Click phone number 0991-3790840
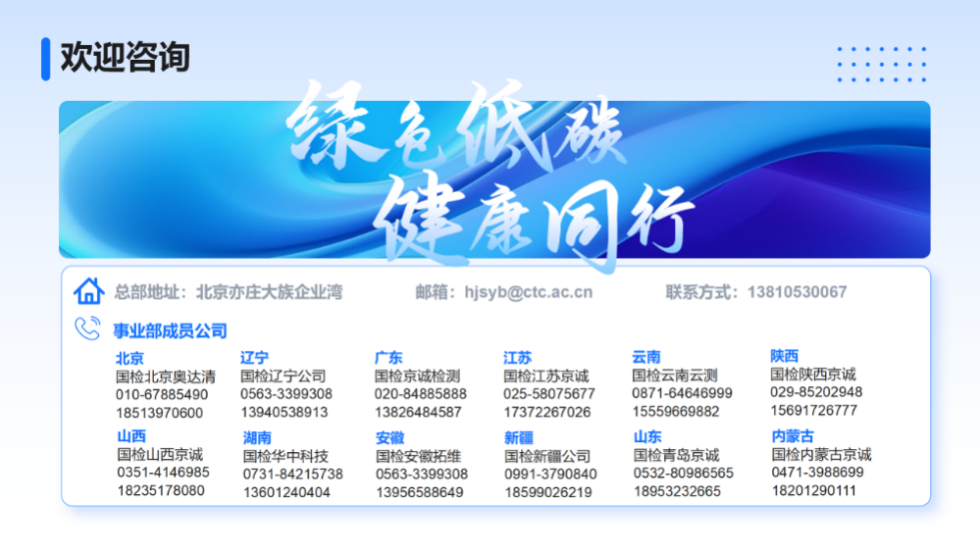Viewport: 980px width, 551px height. coord(550,475)
